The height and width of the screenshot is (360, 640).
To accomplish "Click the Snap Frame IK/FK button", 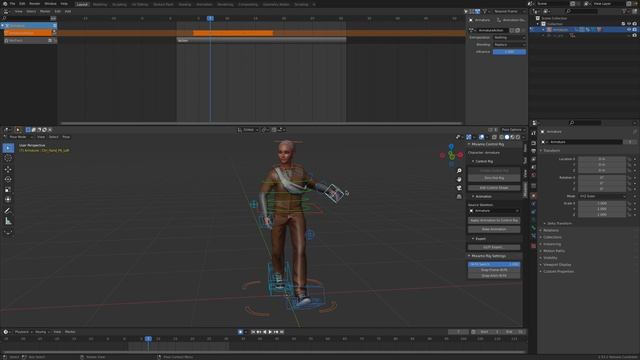I will click(494, 270).
